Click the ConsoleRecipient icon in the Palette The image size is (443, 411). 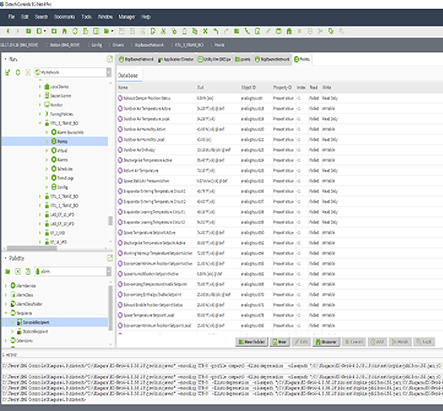coord(19,322)
